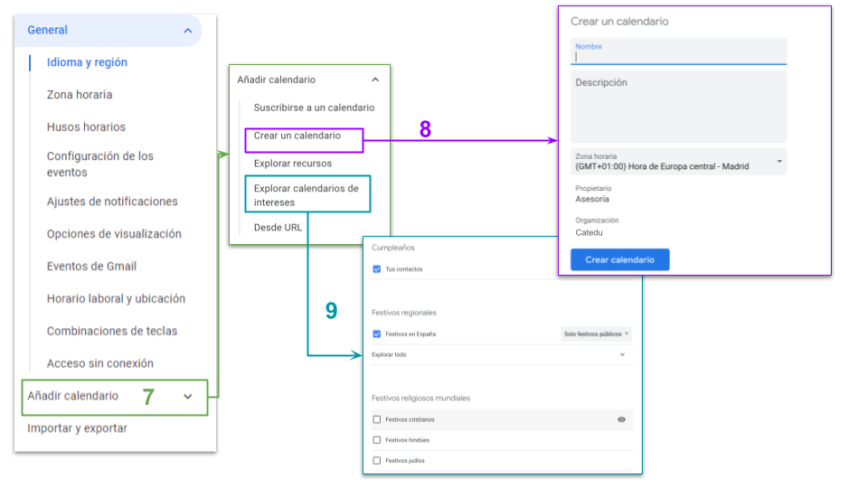
Task: Open Idioma y región settings
Action: 87,62
